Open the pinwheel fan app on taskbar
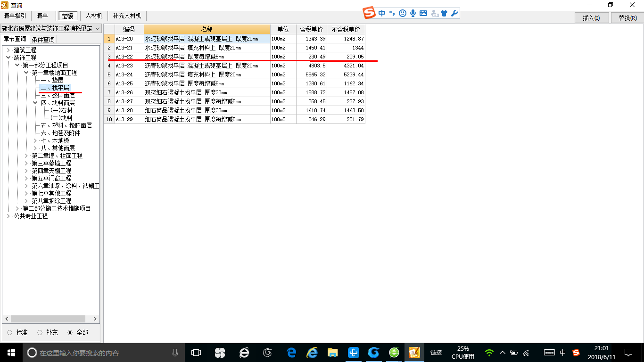 (x=220, y=353)
